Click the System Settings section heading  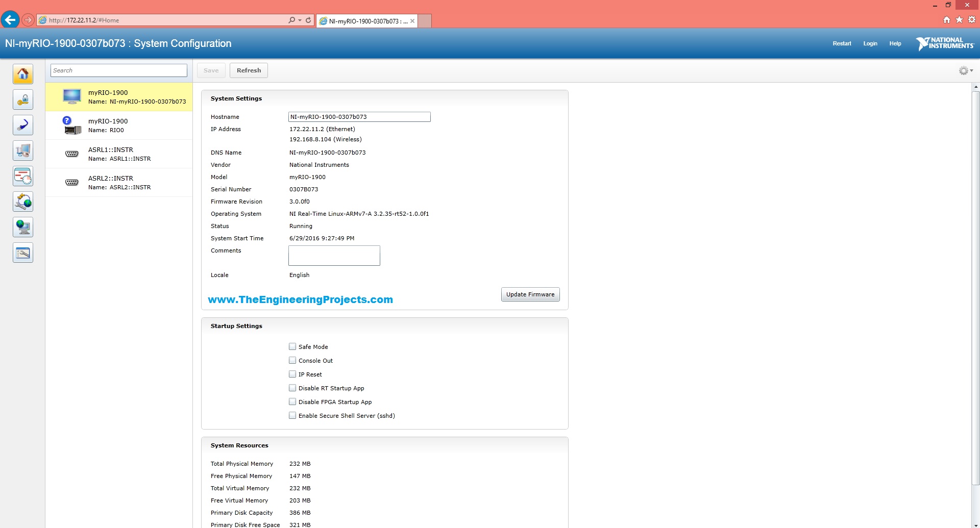click(x=236, y=98)
